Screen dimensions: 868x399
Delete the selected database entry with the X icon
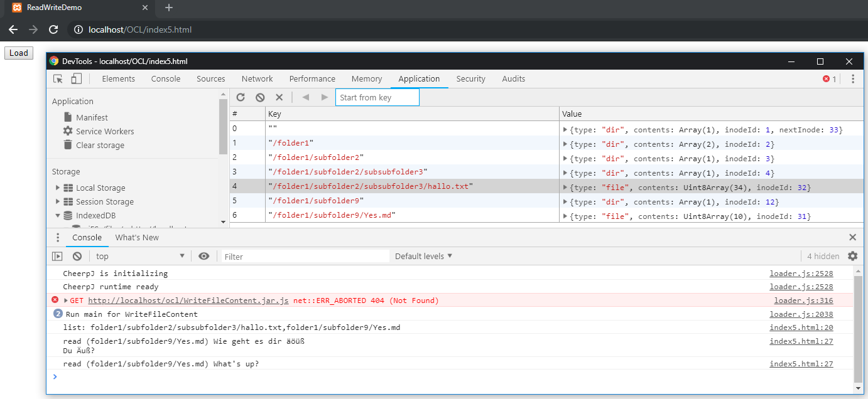coord(279,97)
